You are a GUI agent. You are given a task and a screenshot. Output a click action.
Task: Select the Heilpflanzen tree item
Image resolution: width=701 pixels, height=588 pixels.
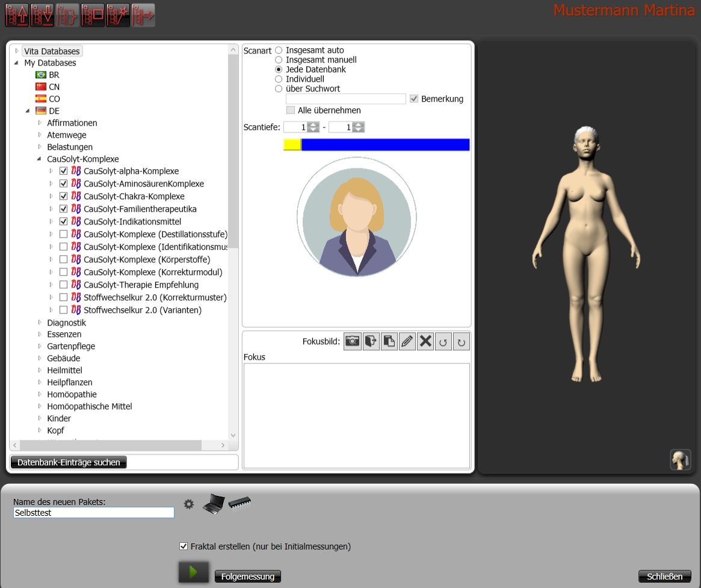(x=69, y=382)
